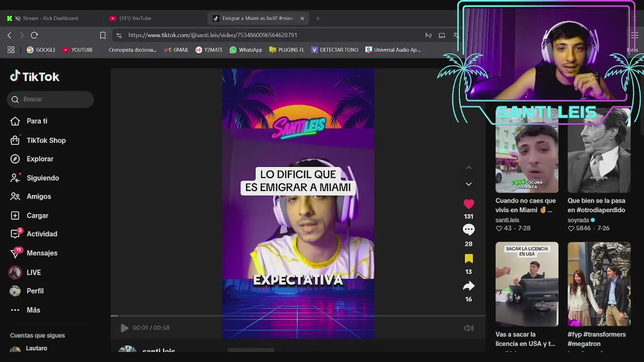
Task: Open comments with speech bubble icon
Action: point(468,230)
